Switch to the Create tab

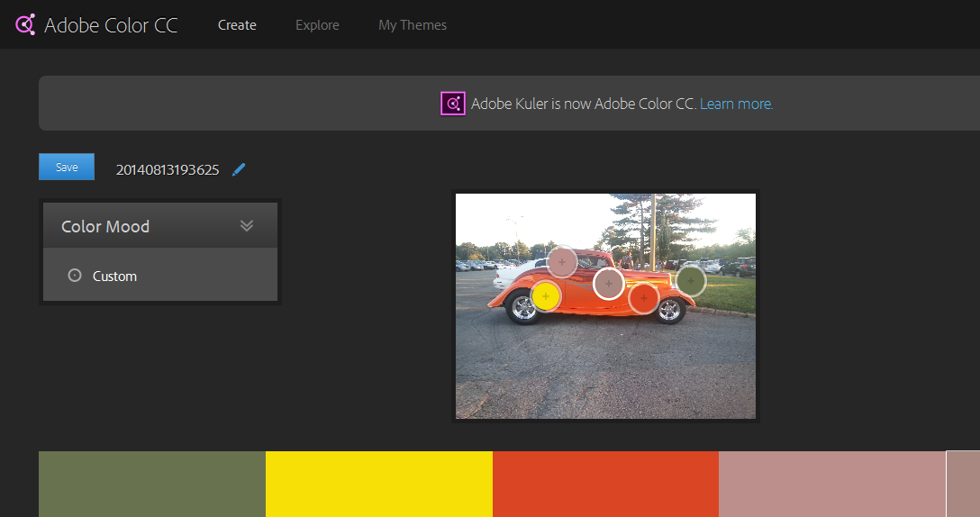pyautogui.click(x=237, y=25)
